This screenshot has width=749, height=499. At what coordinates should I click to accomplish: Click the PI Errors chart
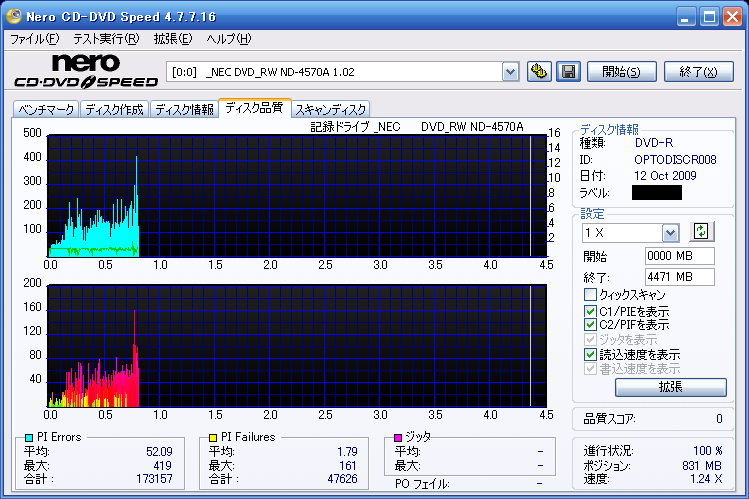297,196
